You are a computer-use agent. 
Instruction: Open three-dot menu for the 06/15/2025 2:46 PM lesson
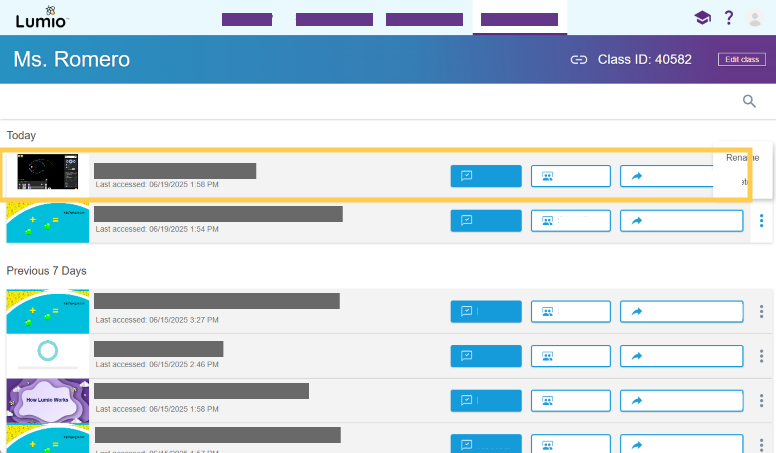761,356
